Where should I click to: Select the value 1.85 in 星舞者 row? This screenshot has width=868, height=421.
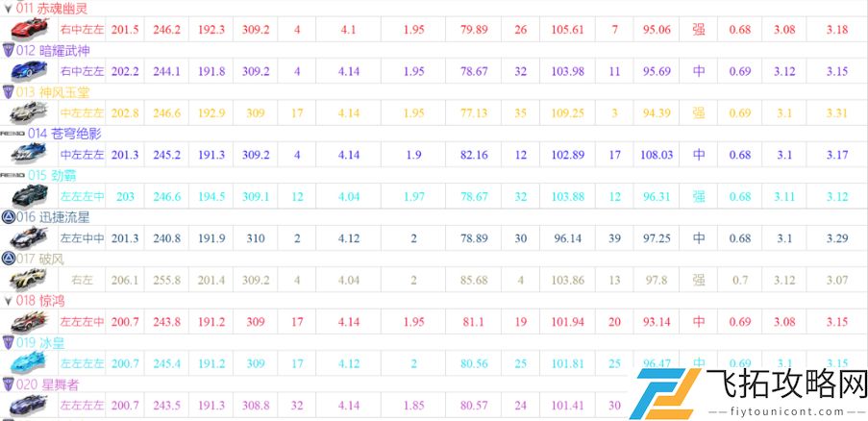tap(414, 406)
